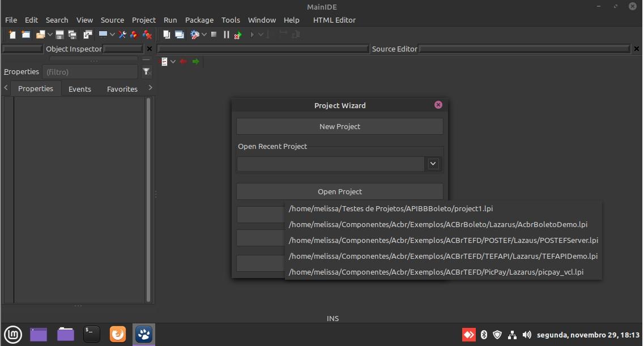Click the desktop monitor toolbar icon
The height and width of the screenshot is (346, 644).
click(x=103, y=35)
